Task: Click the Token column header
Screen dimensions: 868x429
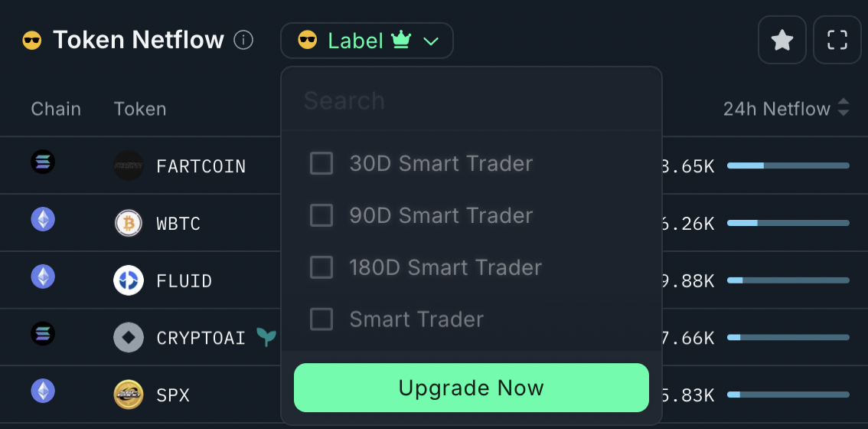Action: 140,109
